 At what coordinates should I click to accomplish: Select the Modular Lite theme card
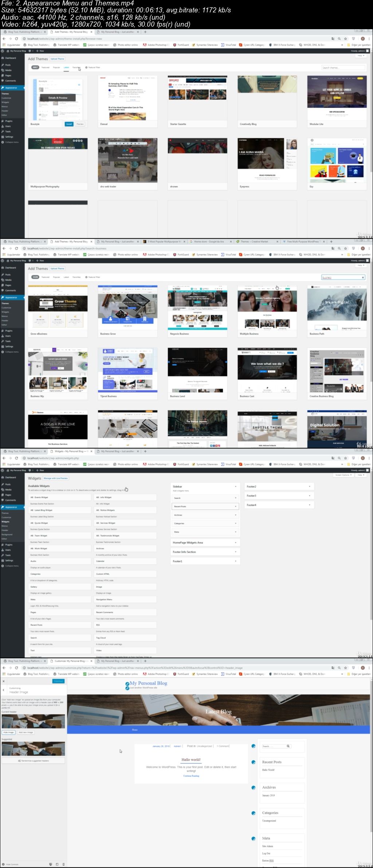(337, 101)
